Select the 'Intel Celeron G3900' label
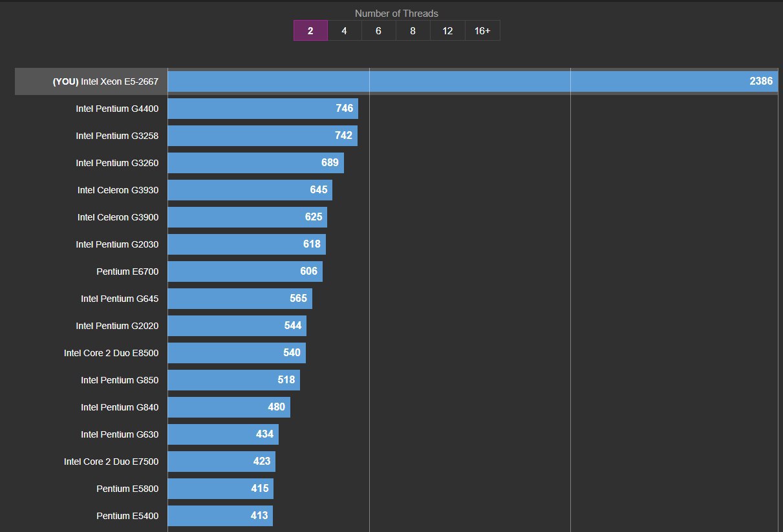783x532 pixels. [x=118, y=217]
